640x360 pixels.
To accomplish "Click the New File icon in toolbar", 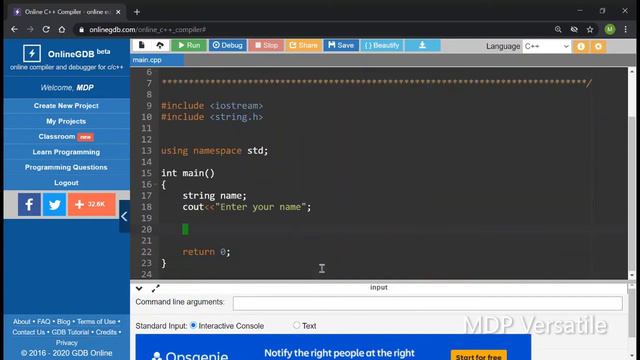I will pos(142,45).
